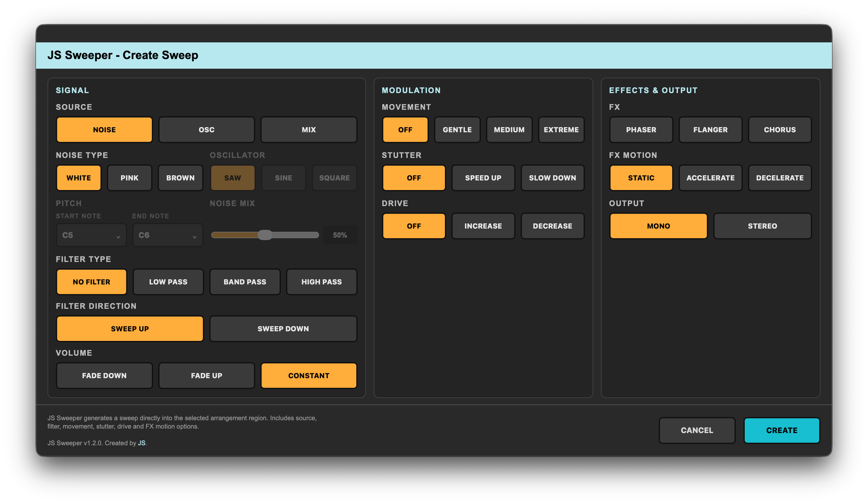The width and height of the screenshot is (868, 504).
Task: Choose BROWN noise type
Action: click(180, 178)
